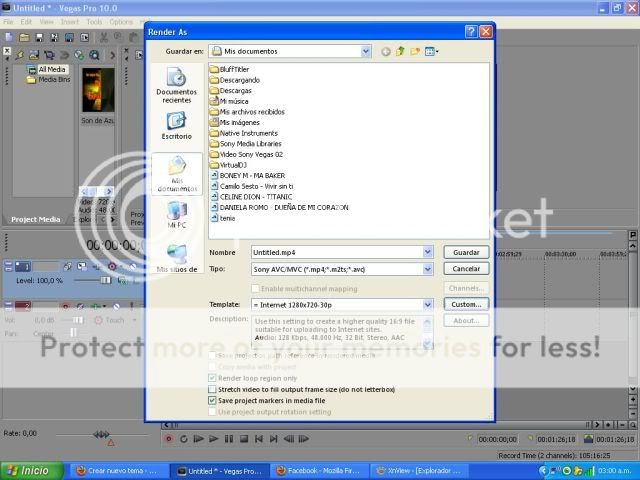Select the Mi música folder
Viewport: 640px width, 480px height.
point(229,101)
